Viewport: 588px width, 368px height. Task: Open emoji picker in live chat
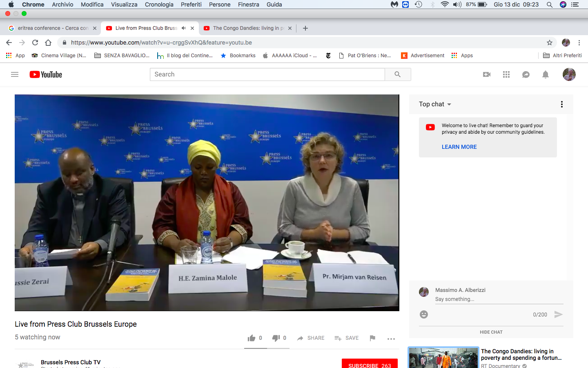[x=424, y=314]
